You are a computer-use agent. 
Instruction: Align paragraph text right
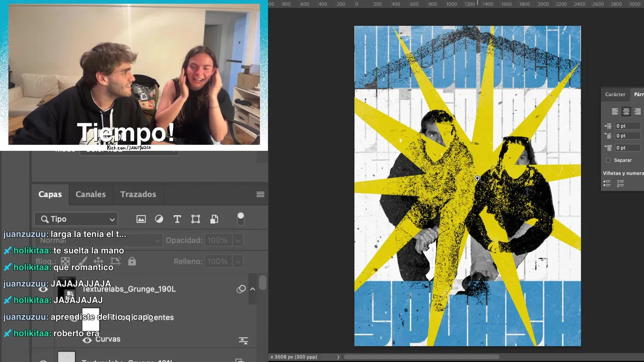point(637,112)
